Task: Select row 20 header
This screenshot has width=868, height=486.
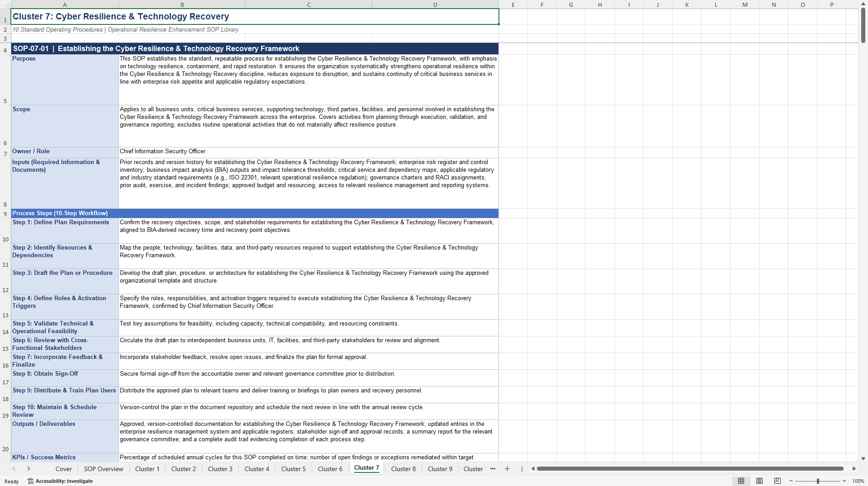Action: click(x=5, y=437)
